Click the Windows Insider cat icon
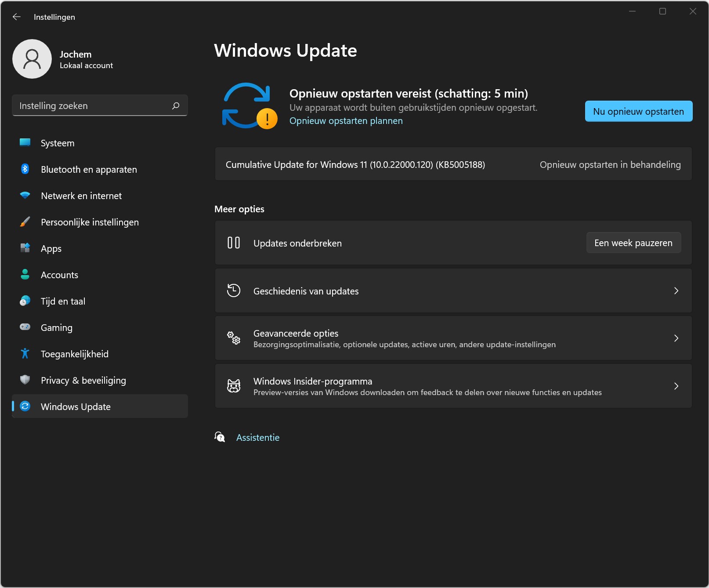The image size is (709, 588). pos(234,386)
